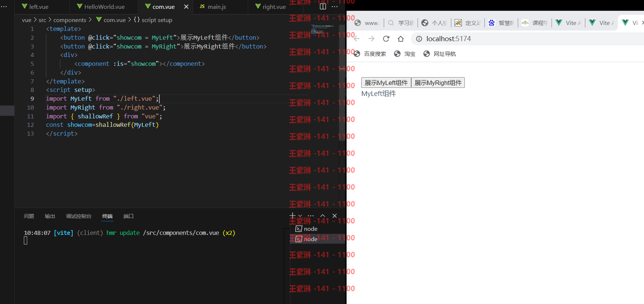Switch to the second Vite browser tab

click(x=602, y=23)
